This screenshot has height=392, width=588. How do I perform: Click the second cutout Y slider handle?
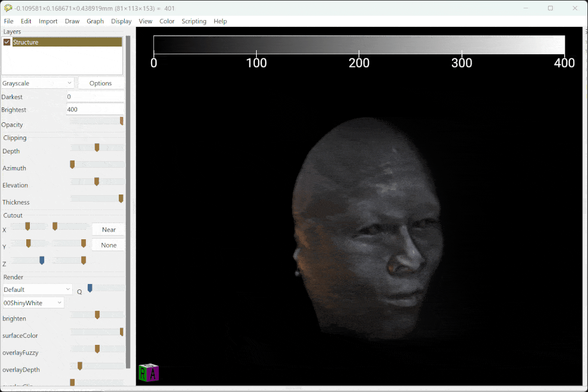pos(83,243)
